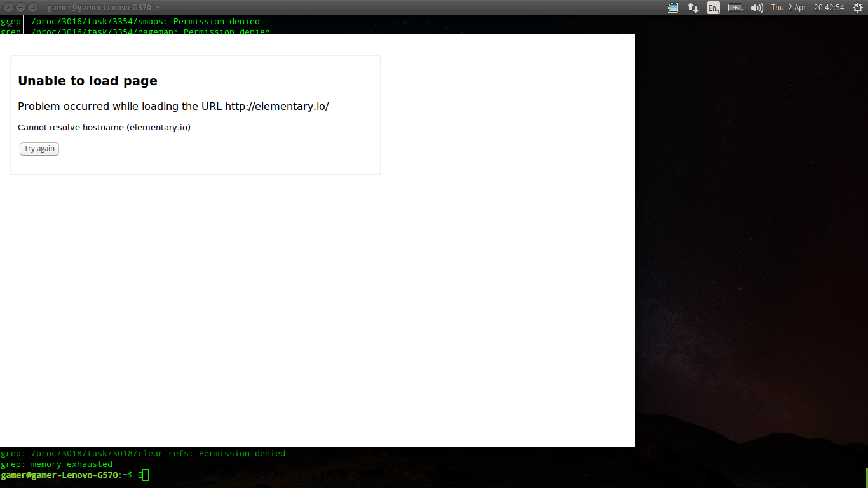Maximize the terminal window
Screen dimensions: 868x488
click(32, 8)
